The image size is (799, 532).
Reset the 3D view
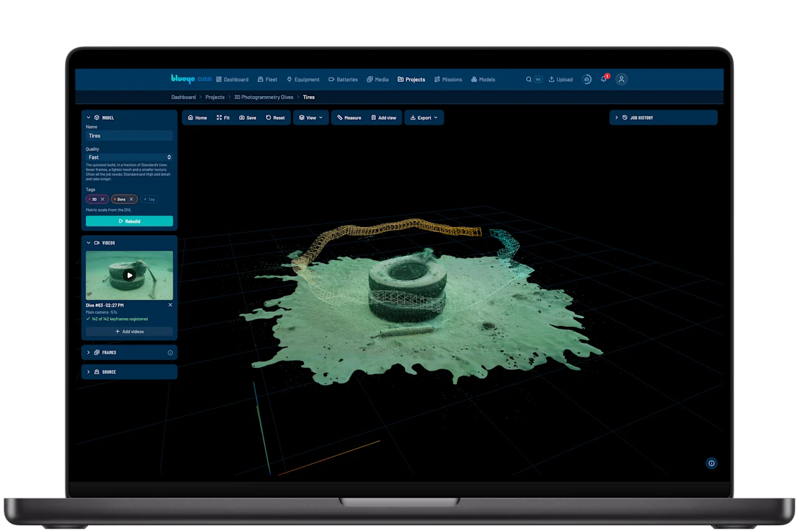click(x=275, y=117)
